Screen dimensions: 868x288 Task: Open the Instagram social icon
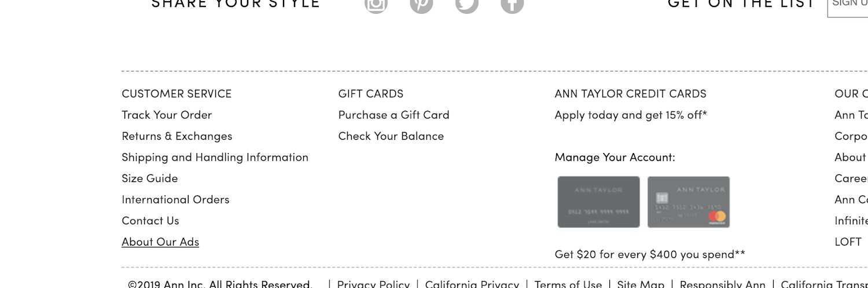click(376, 5)
